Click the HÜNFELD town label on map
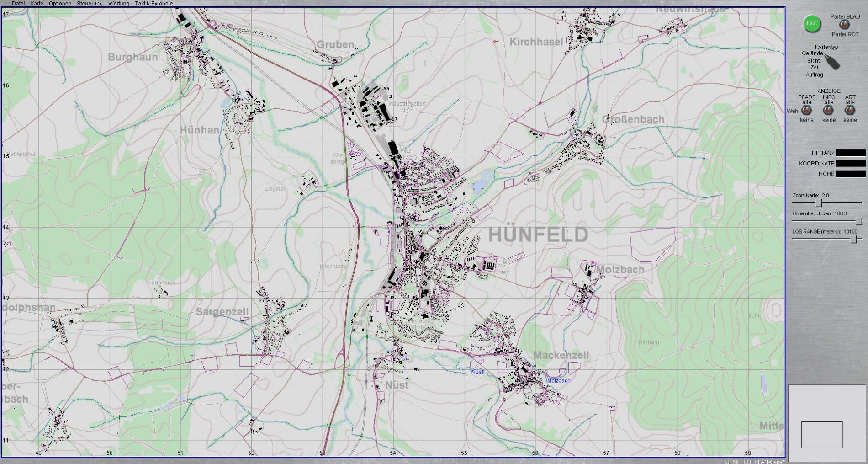Viewport: 868px width, 464px height. pos(538,235)
